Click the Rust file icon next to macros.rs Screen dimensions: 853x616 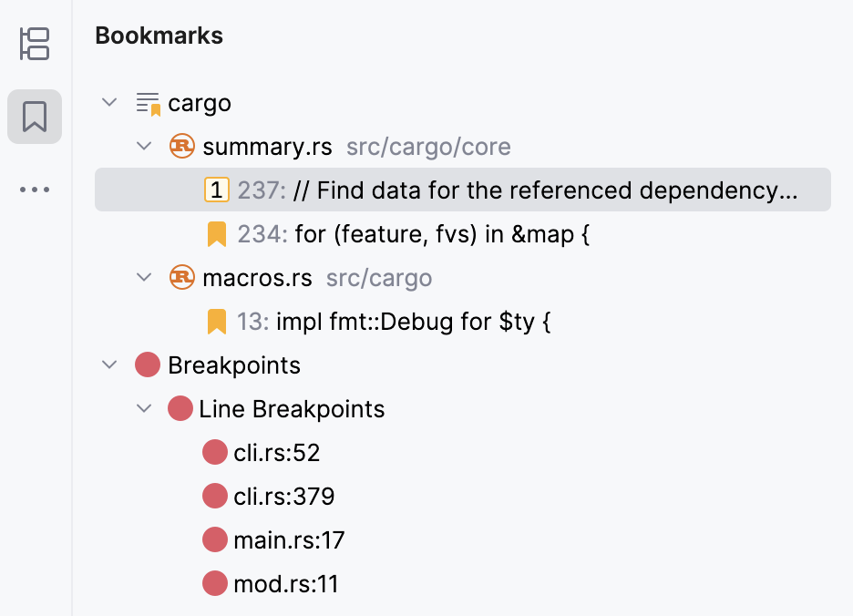click(181, 277)
